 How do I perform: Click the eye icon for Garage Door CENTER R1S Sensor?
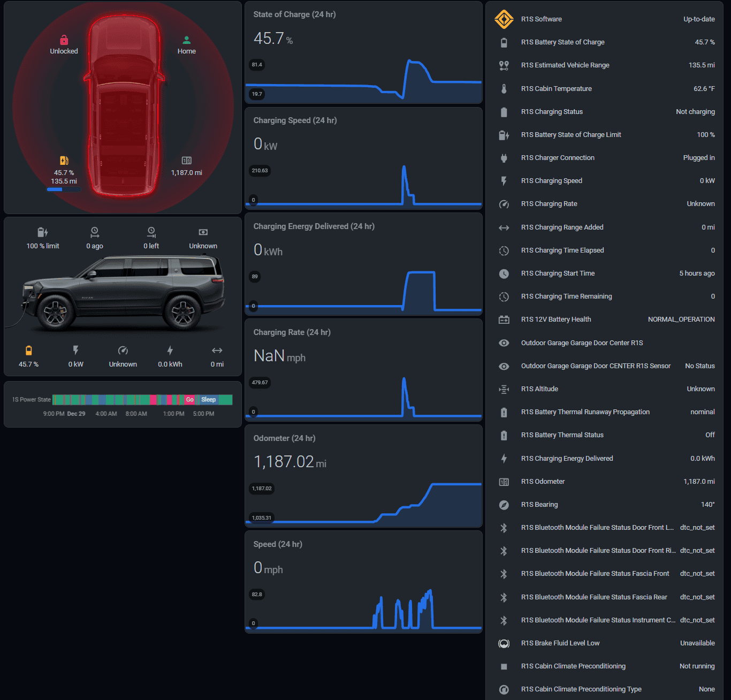(504, 366)
